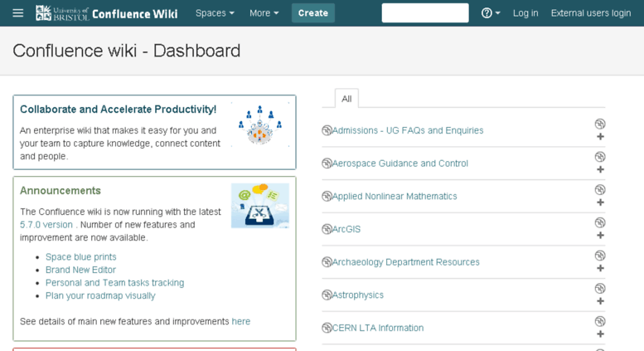This screenshot has height=351, width=644.
Task: Open Brand New Editor link
Action: (80, 270)
